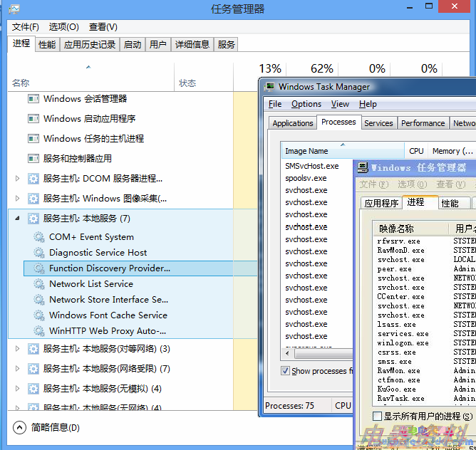The height and width of the screenshot is (450, 476).
Task: Click the Windows 启动应用程序 process icon
Action: (x=33, y=119)
